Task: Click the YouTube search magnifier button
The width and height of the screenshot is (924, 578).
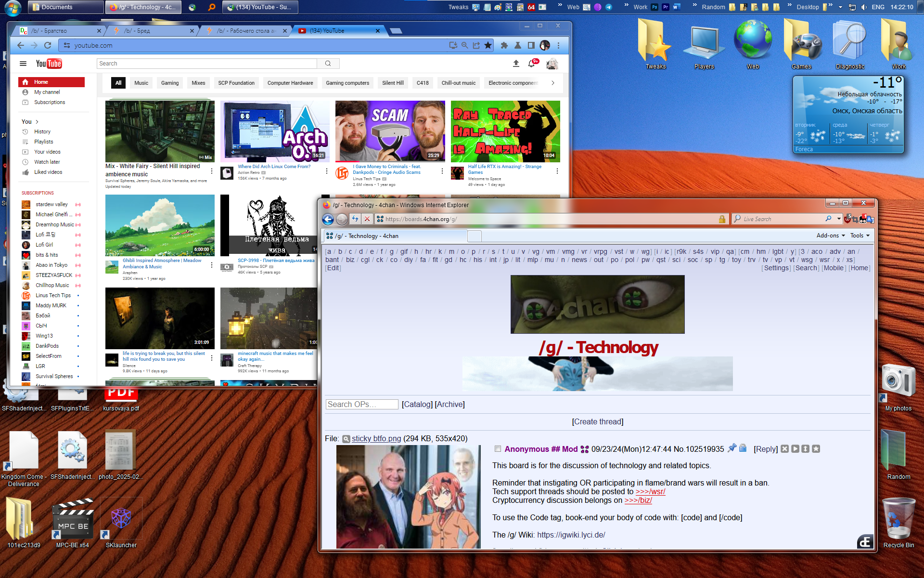Action: point(328,64)
